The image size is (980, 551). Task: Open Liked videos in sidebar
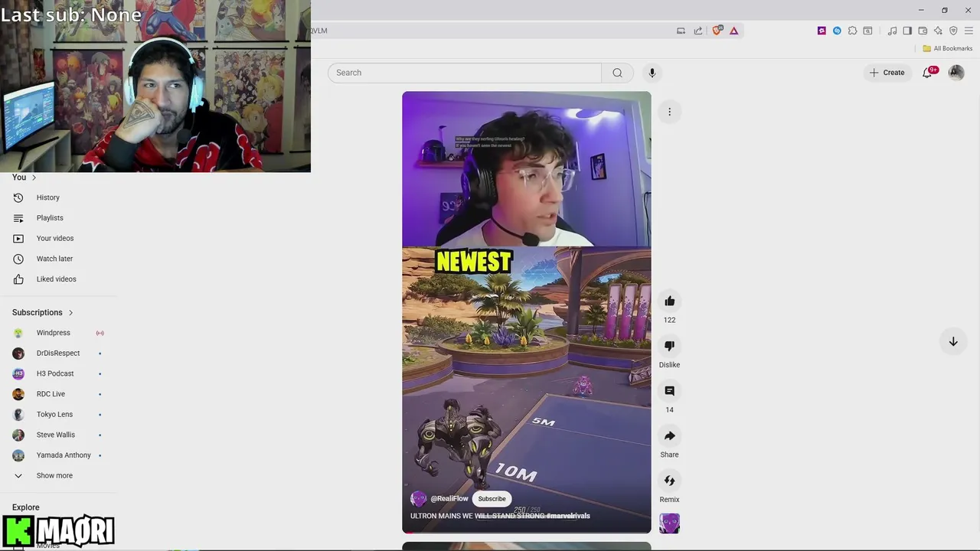pyautogui.click(x=58, y=279)
